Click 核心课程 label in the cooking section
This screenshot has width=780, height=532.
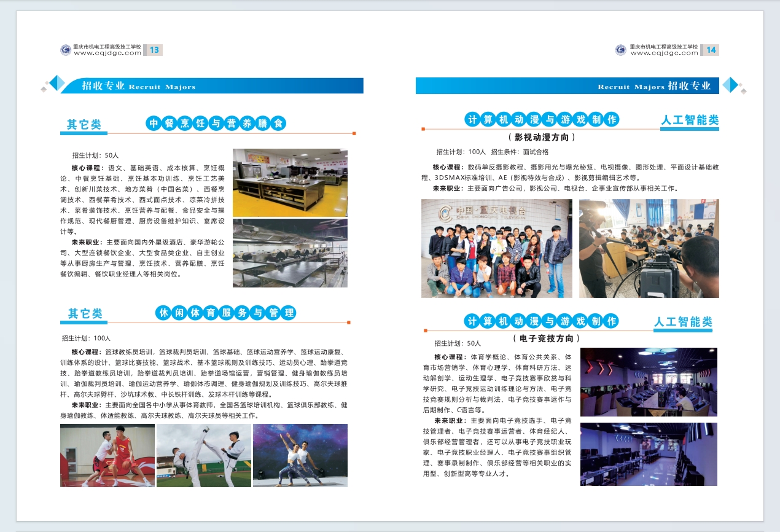coord(87,167)
